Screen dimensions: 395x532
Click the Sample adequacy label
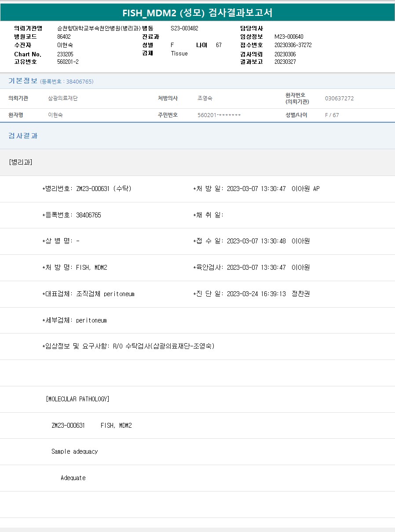[x=74, y=451]
